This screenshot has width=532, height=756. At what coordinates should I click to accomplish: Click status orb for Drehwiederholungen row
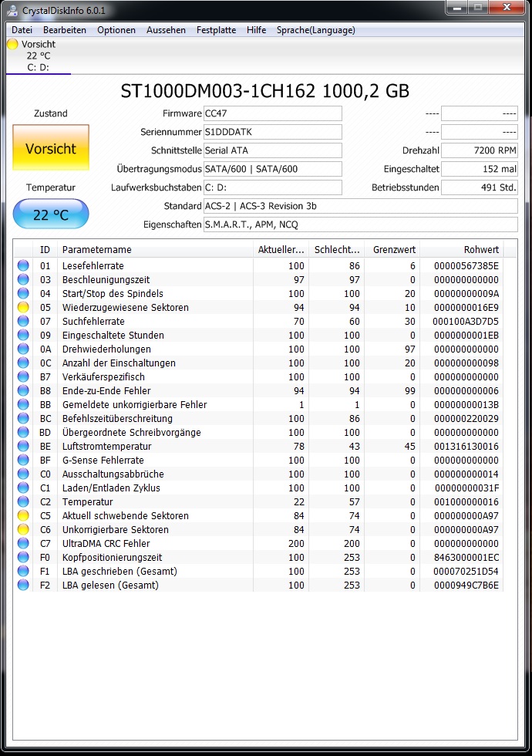[22, 349]
